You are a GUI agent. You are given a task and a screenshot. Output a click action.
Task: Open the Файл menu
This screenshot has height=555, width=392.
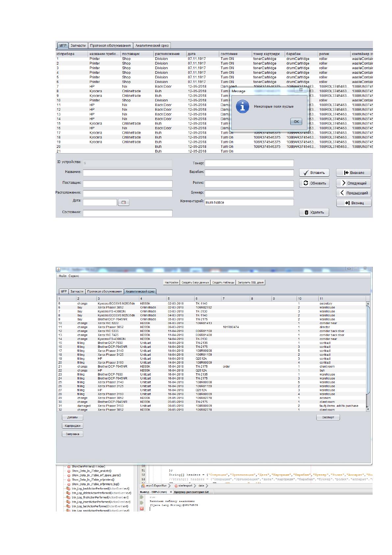click(63, 276)
